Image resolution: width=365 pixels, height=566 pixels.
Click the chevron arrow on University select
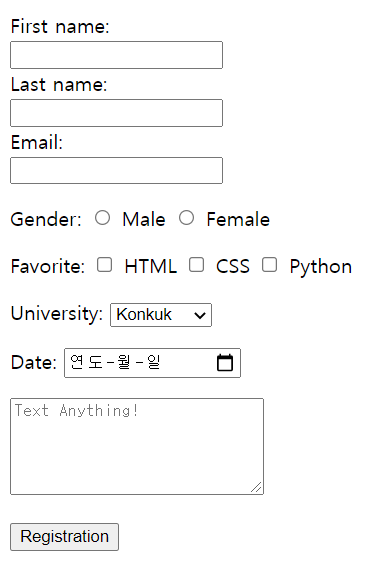pyautogui.click(x=200, y=315)
